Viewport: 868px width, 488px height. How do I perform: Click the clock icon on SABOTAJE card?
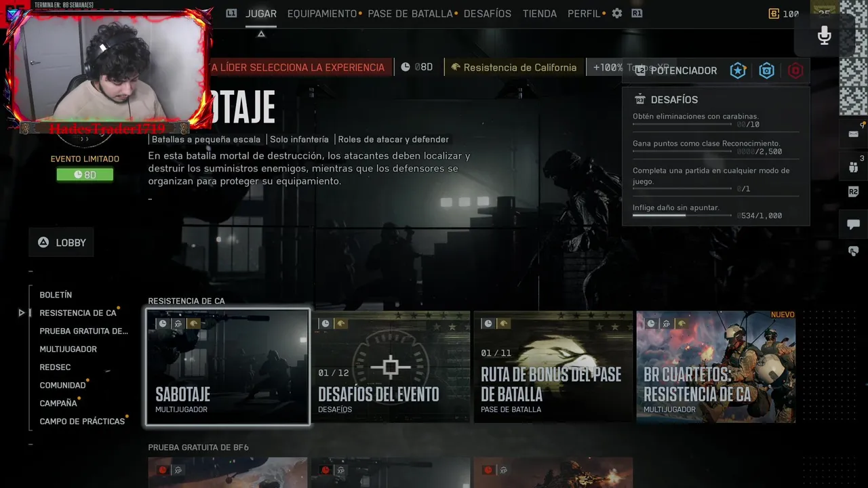point(163,324)
